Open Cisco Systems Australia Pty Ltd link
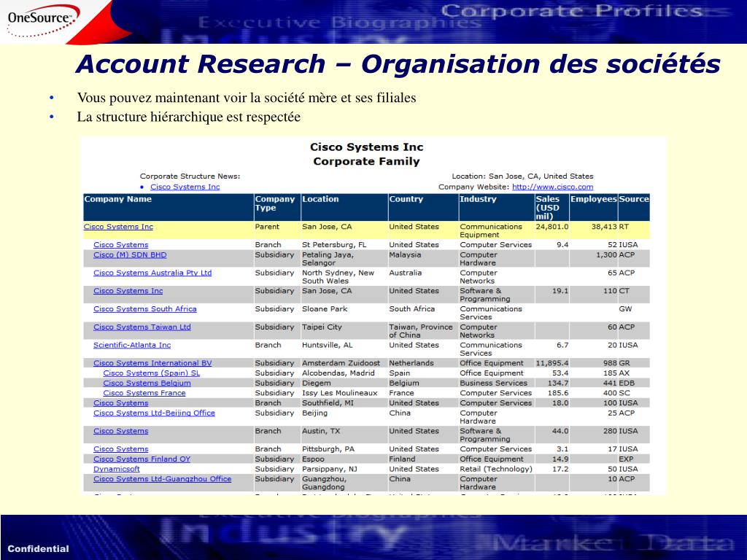Screen dimensions: 747x560 pos(152,273)
